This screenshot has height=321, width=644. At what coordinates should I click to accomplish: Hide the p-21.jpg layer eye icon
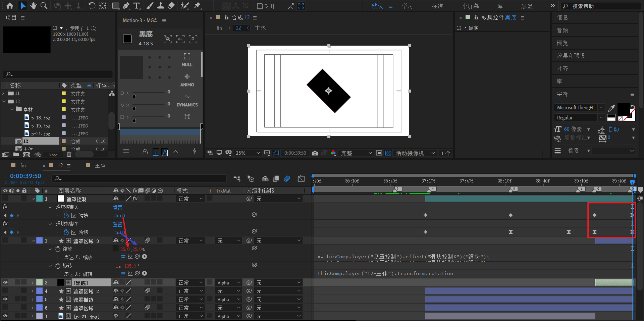pos(5,316)
